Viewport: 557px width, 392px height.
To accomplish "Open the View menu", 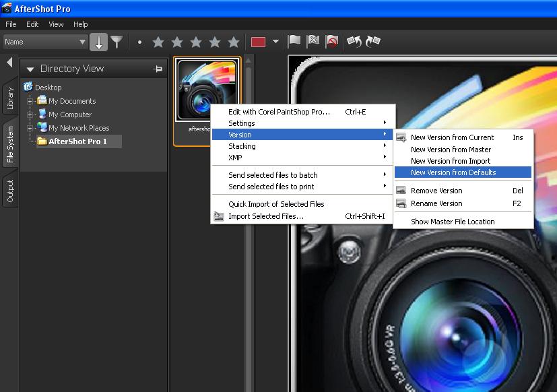I will [56, 24].
